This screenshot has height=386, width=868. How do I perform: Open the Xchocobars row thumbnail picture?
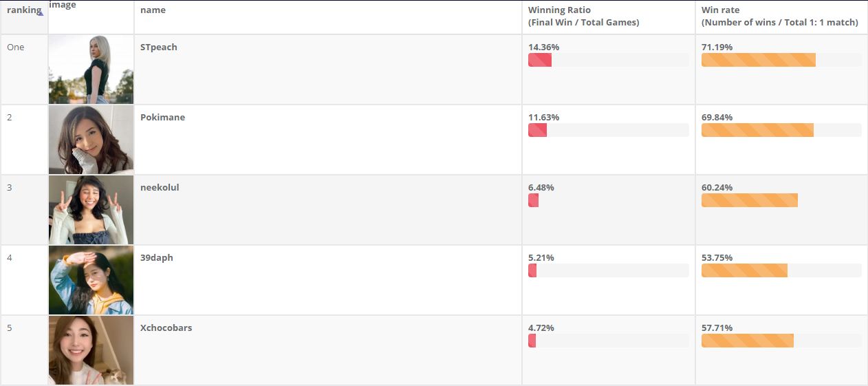[x=91, y=350]
